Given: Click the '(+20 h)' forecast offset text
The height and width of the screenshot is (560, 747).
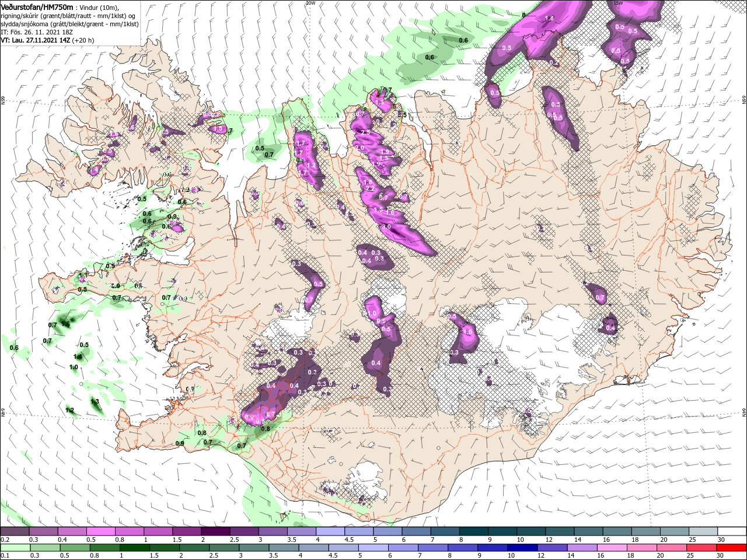Looking at the screenshot, I should click(x=83, y=40).
